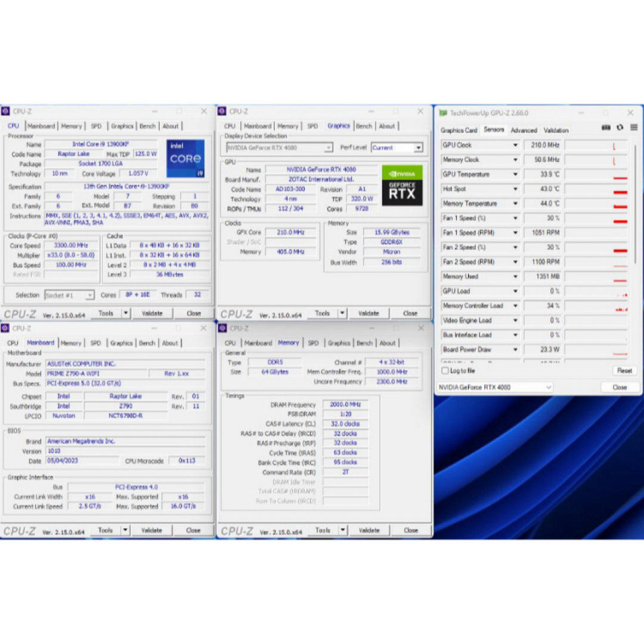Image resolution: width=644 pixels, height=644 pixels.
Task: Click Close button in CPU-Z Graphics window
Action: coord(410,314)
